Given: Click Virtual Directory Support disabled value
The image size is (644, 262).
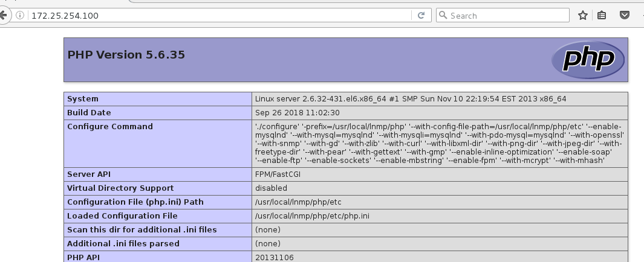Looking at the screenshot, I should (271, 188).
